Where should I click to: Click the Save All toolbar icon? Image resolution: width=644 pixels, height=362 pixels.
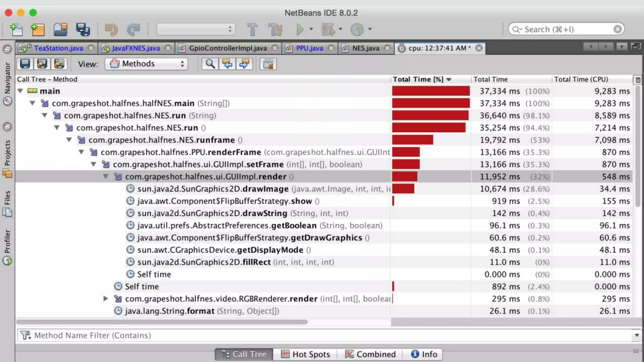click(83, 30)
